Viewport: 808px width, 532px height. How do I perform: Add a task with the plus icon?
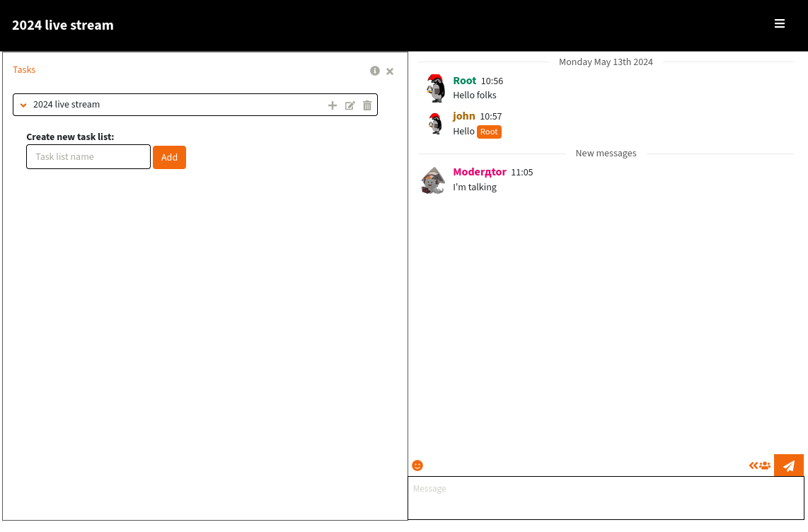pos(333,105)
